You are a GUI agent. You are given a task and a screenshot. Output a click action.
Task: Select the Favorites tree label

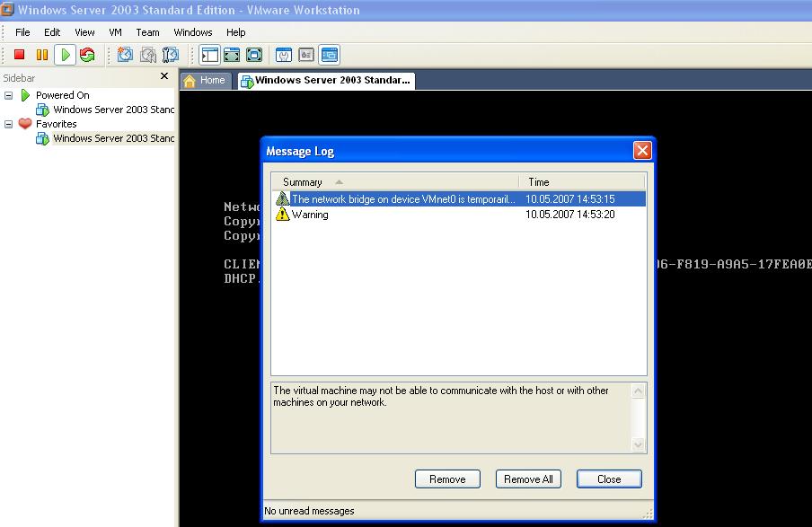pos(56,124)
